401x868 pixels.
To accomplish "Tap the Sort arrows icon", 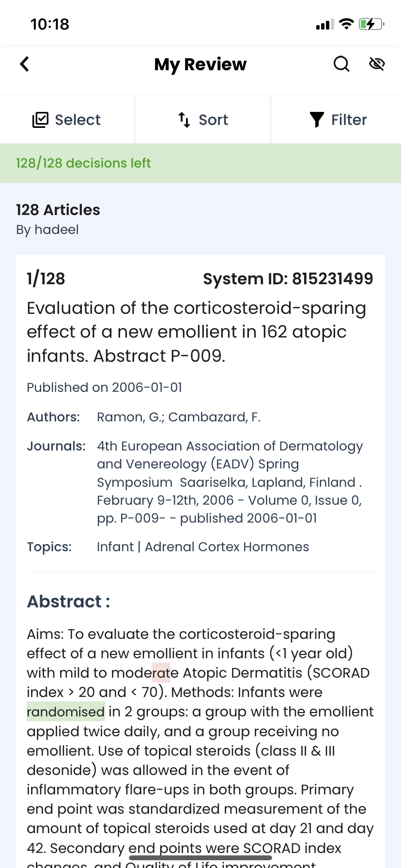I will [x=184, y=120].
